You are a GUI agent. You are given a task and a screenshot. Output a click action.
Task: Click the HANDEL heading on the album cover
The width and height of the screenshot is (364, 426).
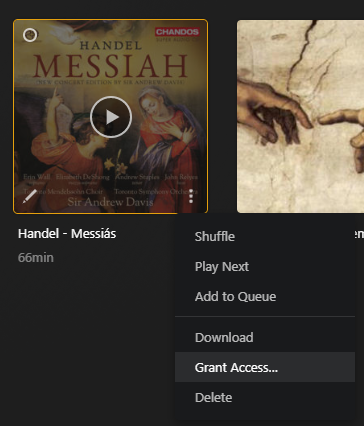(x=111, y=46)
